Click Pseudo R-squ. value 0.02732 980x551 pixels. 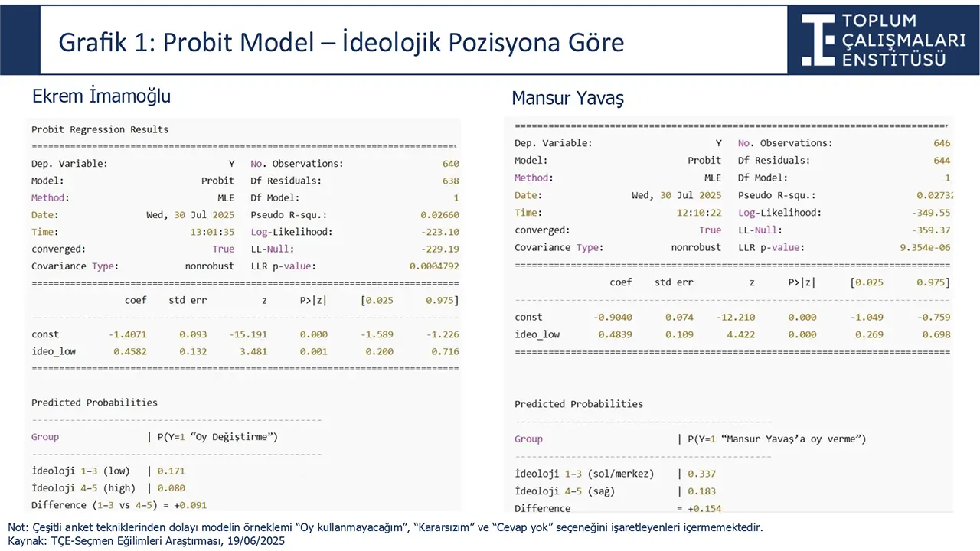point(933,195)
